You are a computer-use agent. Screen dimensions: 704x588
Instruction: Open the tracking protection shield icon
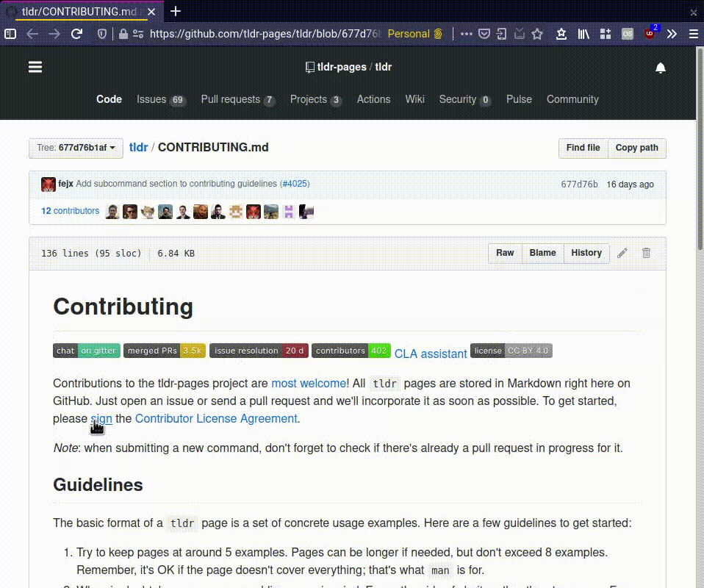tap(102, 34)
